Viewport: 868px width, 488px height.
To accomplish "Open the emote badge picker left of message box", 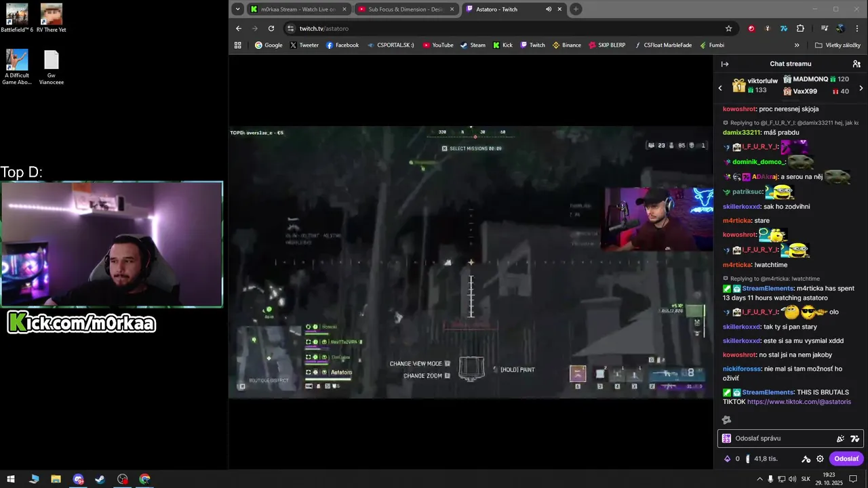I will click(726, 439).
